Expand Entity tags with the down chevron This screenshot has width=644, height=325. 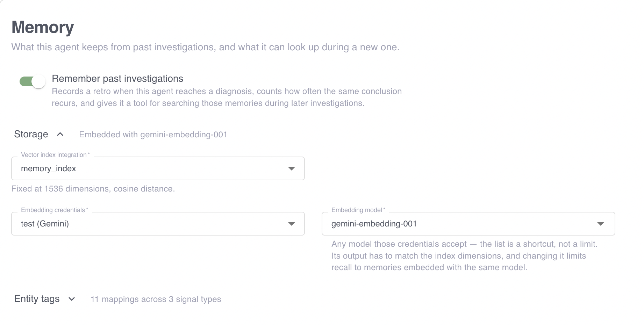tap(72, 299)
